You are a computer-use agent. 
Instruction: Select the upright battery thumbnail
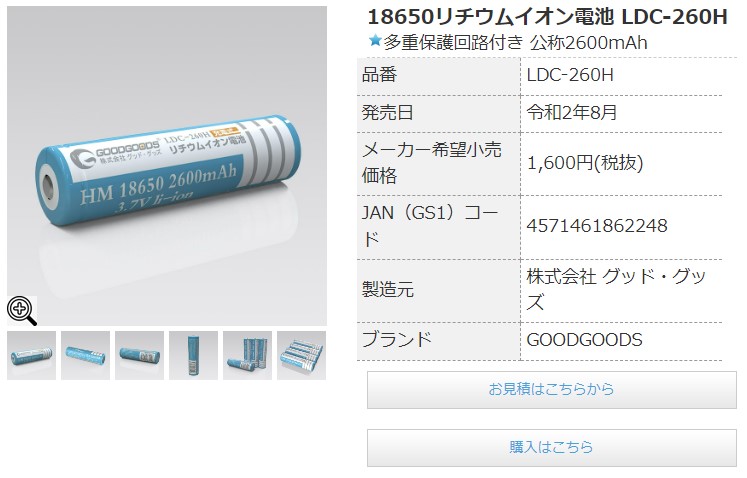[193, 356]
